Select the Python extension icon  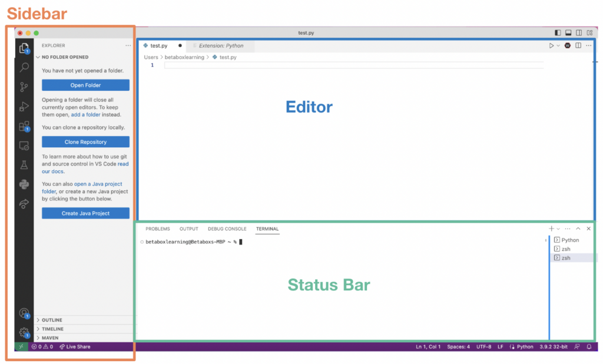point(24,184)
